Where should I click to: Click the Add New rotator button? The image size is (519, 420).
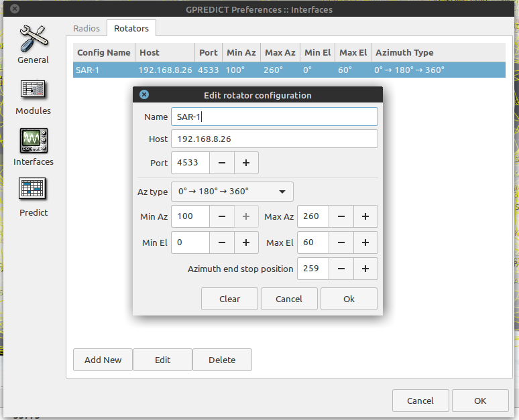(103, 360)
